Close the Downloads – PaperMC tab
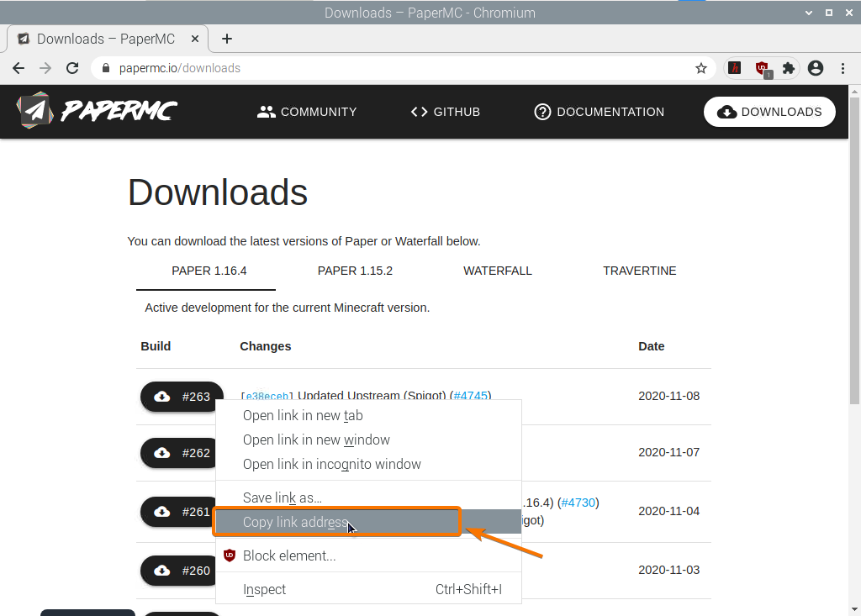861x616 pixels. pyautogui.click(x=195, y=39)
